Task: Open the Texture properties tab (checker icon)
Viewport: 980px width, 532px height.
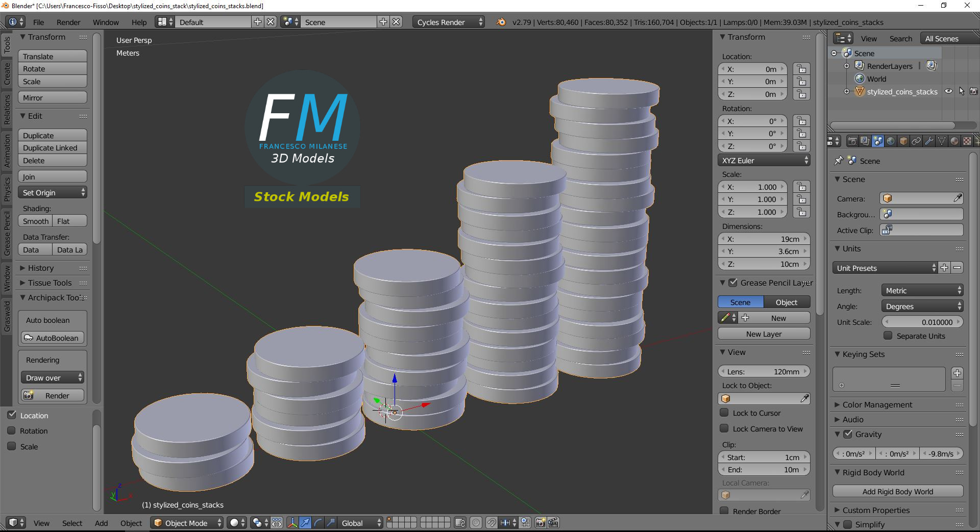Action: 967,141
